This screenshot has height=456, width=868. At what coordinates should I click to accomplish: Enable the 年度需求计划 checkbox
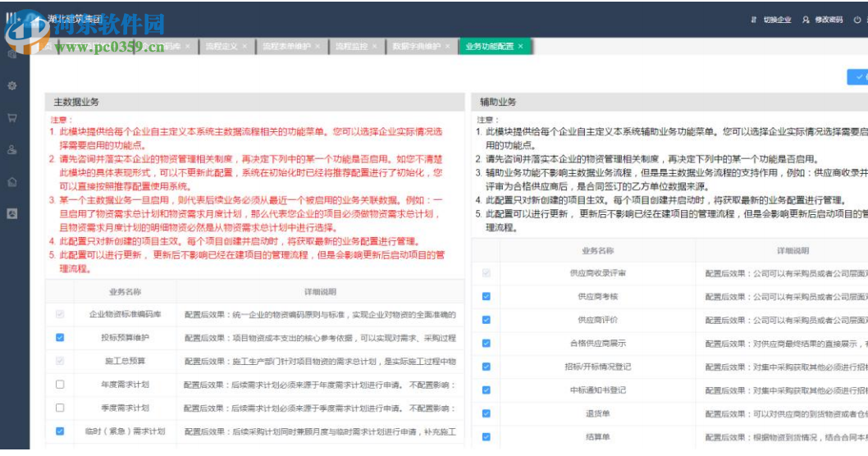point(60,384)
